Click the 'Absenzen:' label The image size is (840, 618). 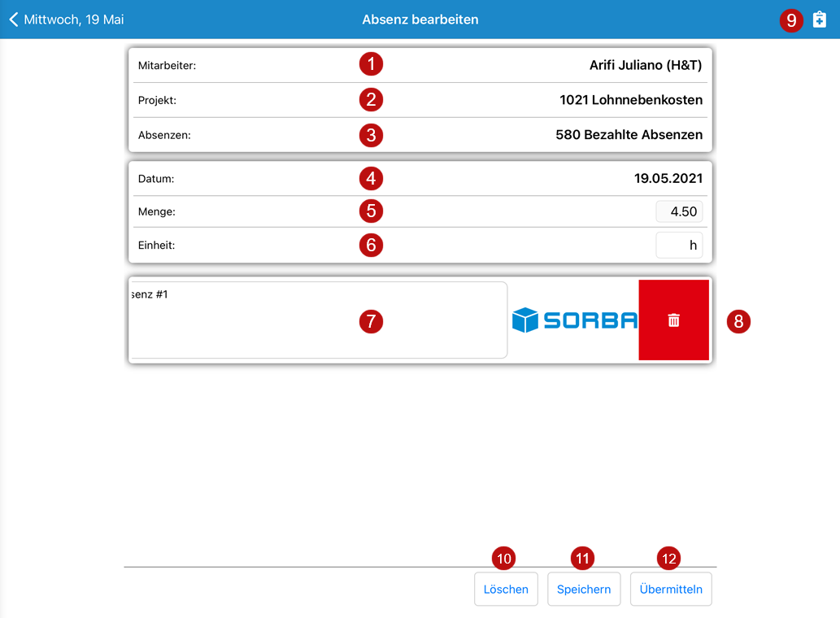point(164,135)
